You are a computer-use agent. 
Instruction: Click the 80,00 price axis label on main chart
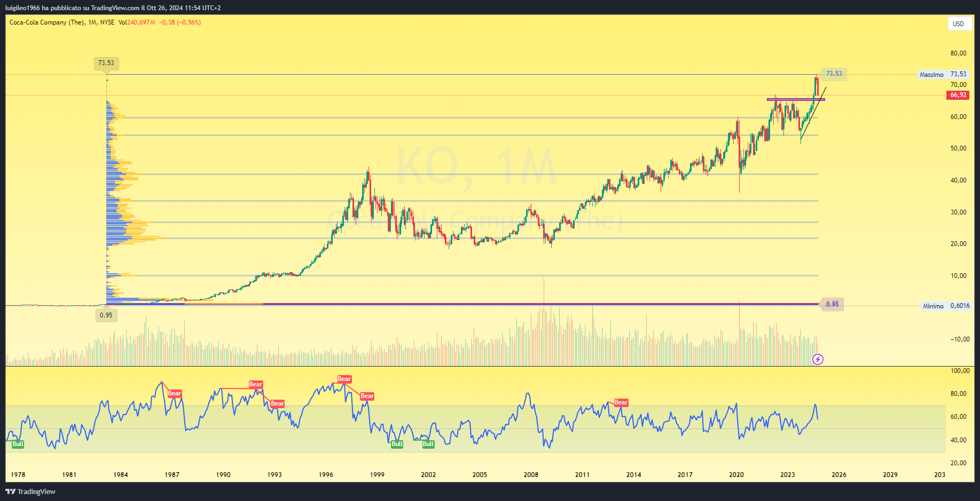coord(958,53)
